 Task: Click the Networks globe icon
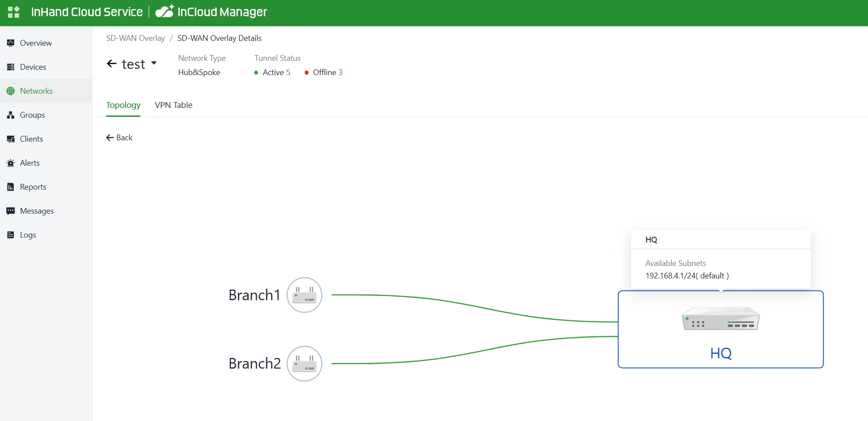[x=11, y=91]
